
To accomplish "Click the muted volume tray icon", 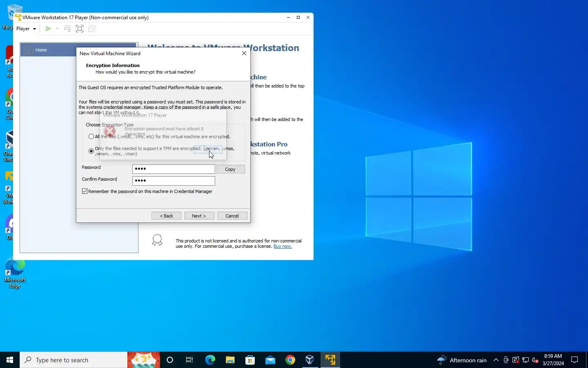I will click(x=535, y=360).
